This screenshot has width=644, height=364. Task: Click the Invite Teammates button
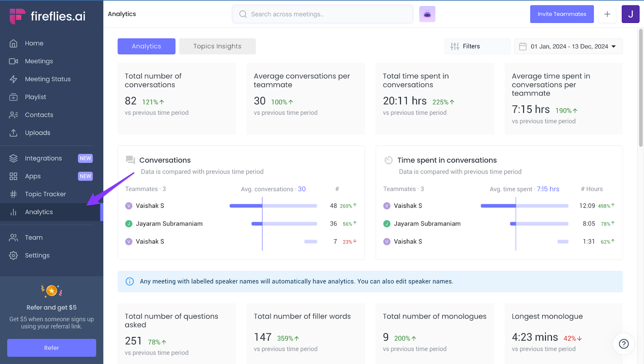561,14
